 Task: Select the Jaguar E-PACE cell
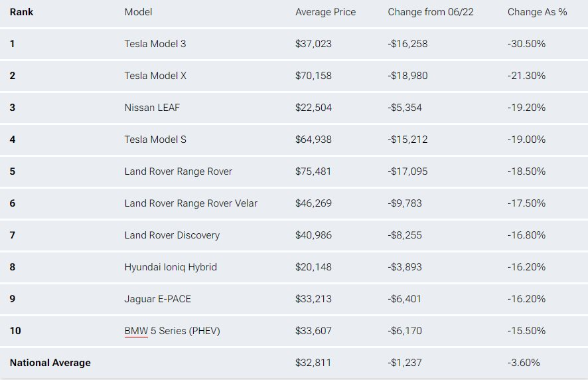point(158,299)
